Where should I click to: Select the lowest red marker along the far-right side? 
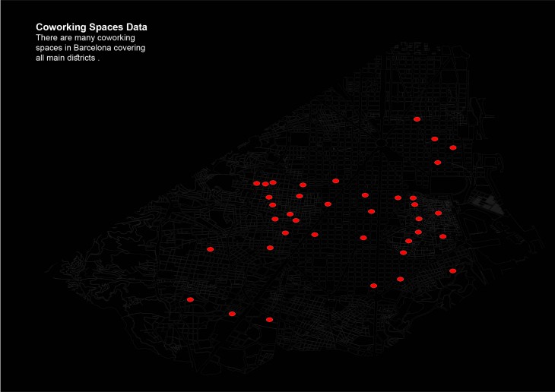click(x=452, y=270)
